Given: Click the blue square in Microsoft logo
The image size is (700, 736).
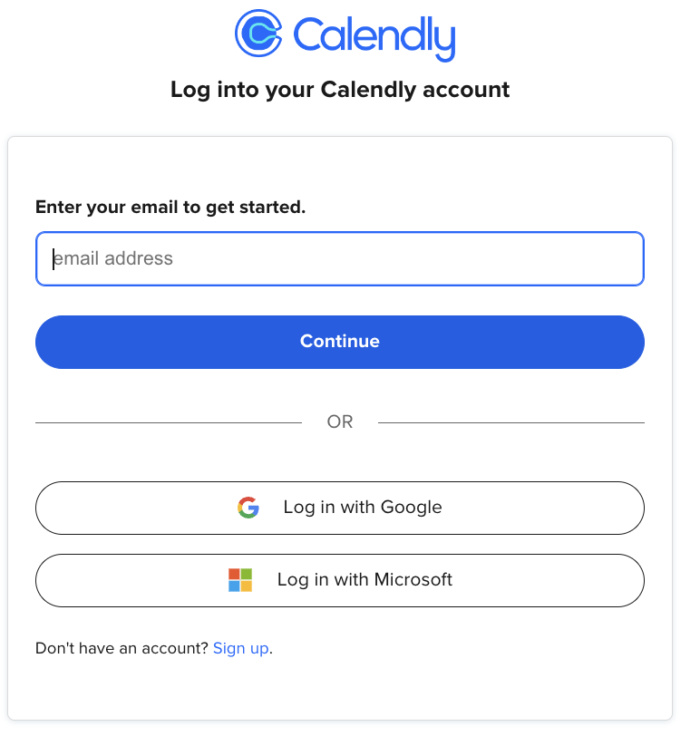Looking at the screenshot, I should [234, 586].
